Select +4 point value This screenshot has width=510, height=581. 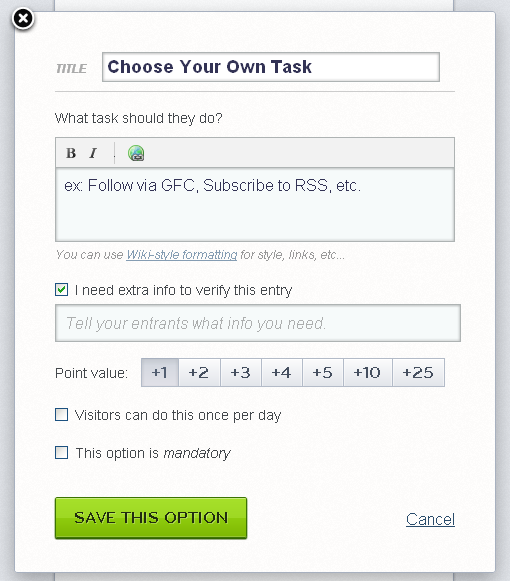[282, 372]
